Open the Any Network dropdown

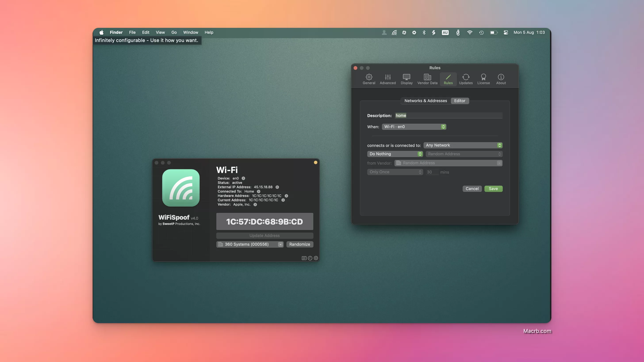click(463, 145)
